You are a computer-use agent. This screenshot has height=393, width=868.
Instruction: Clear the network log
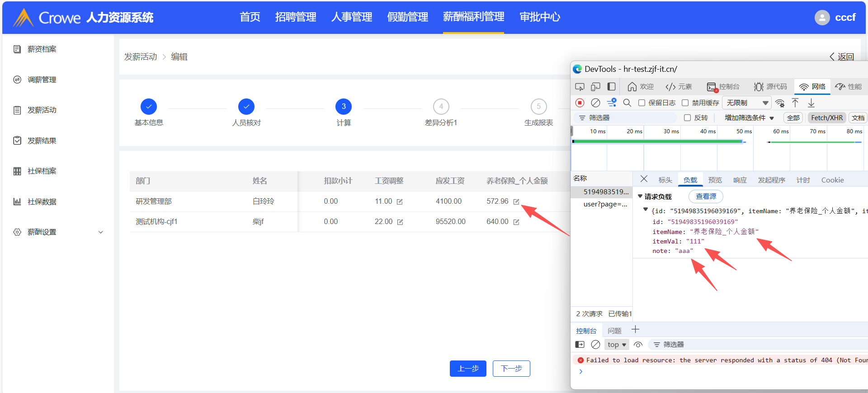[595, 103]
